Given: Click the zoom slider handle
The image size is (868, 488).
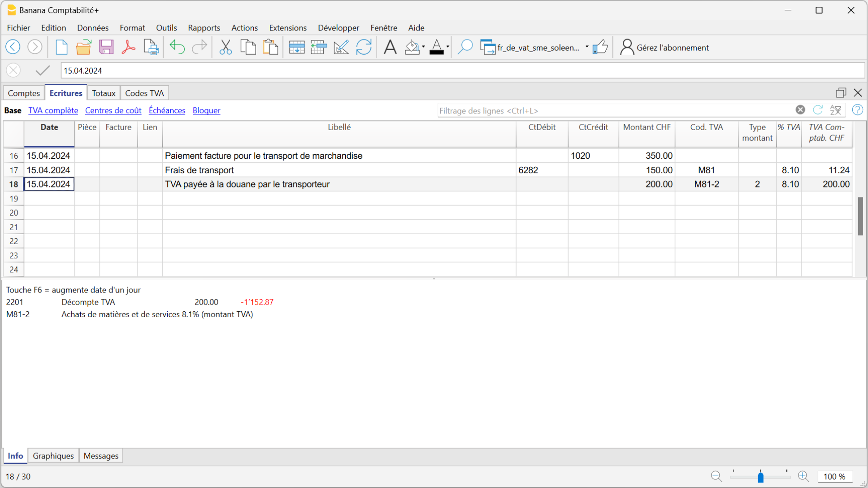Looking at the screenshot, I should pyautogui.click(x=760, y=477).
